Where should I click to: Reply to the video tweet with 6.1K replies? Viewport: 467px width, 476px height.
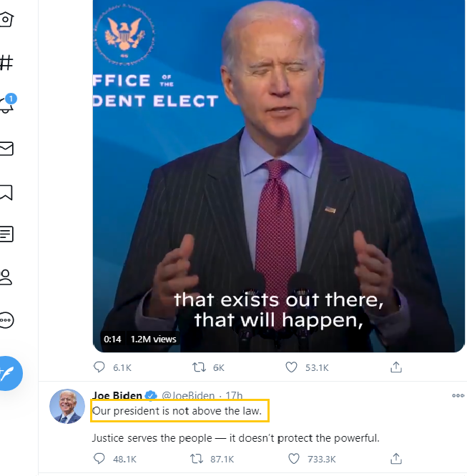click(99, 367)
